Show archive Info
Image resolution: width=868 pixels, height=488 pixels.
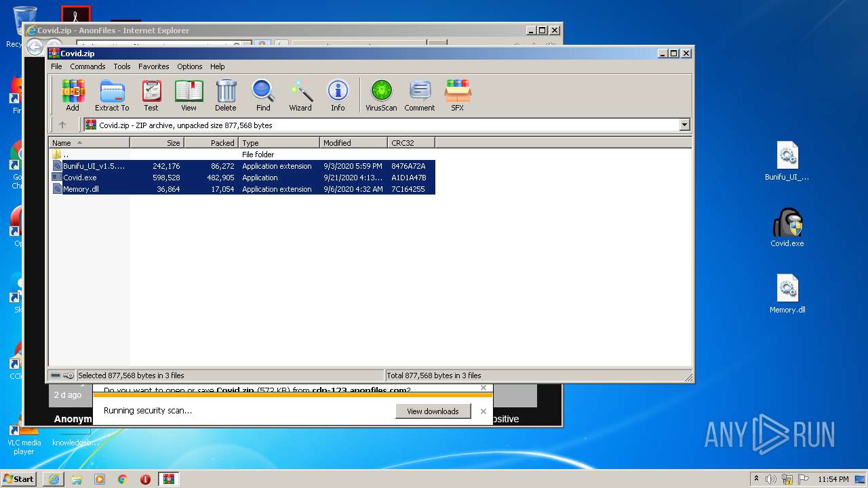click(338, 95)
